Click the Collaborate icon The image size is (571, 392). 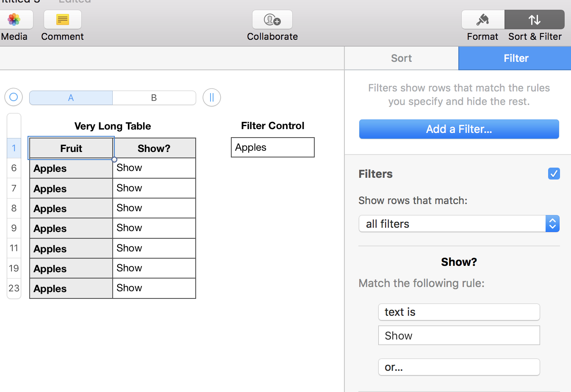click(272, 19)
